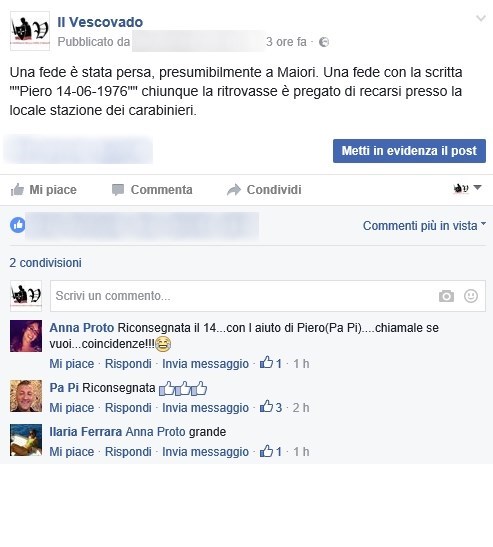Open the emoji picker smiley icon
493x547 pixels.
[471, 296]
